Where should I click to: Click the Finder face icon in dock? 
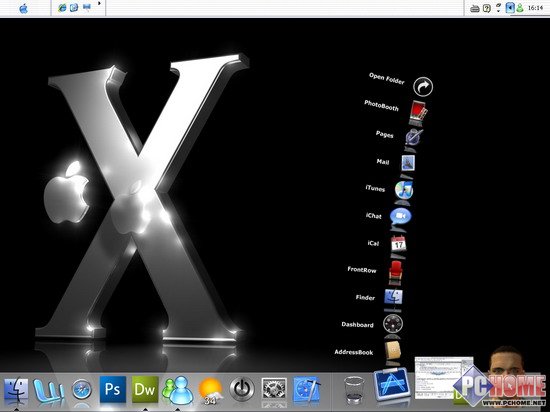16,390
